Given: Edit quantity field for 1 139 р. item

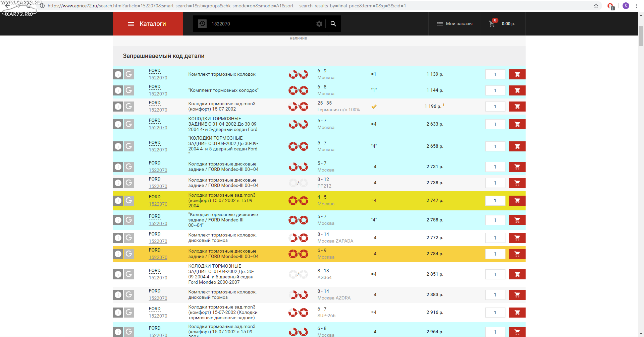Looking at the screenshot, I should pos(495,74).
